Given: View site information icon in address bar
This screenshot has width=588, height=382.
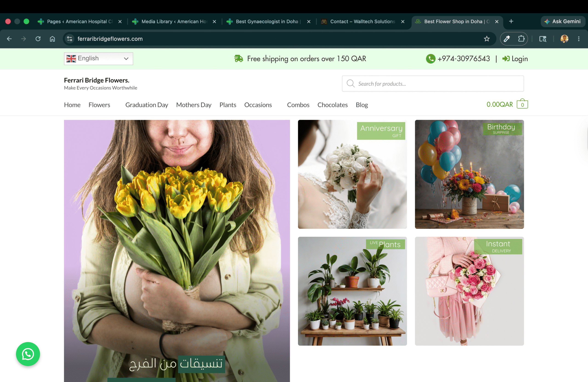Looking at the screenshot, I should click(x=70, y=39).
